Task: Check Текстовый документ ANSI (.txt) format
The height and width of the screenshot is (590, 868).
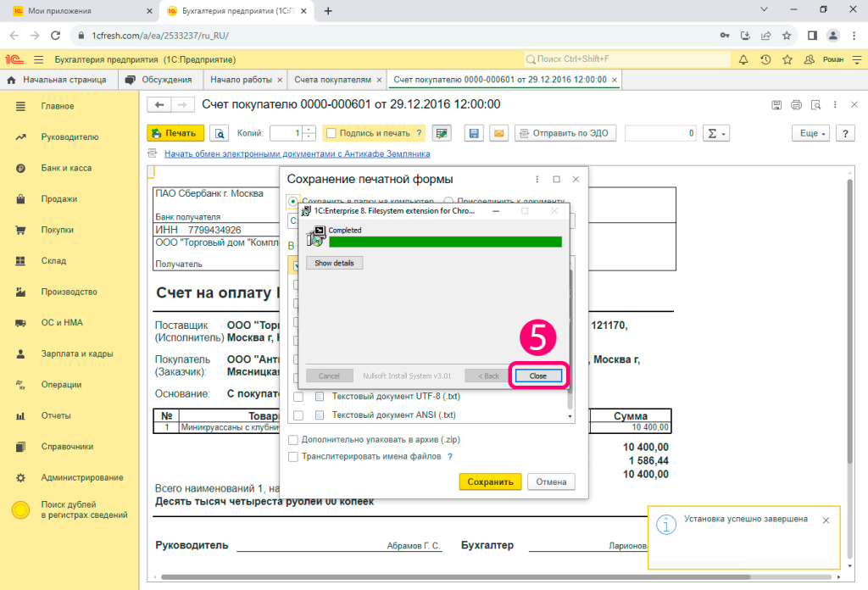Action: click(x=298, y=415)
